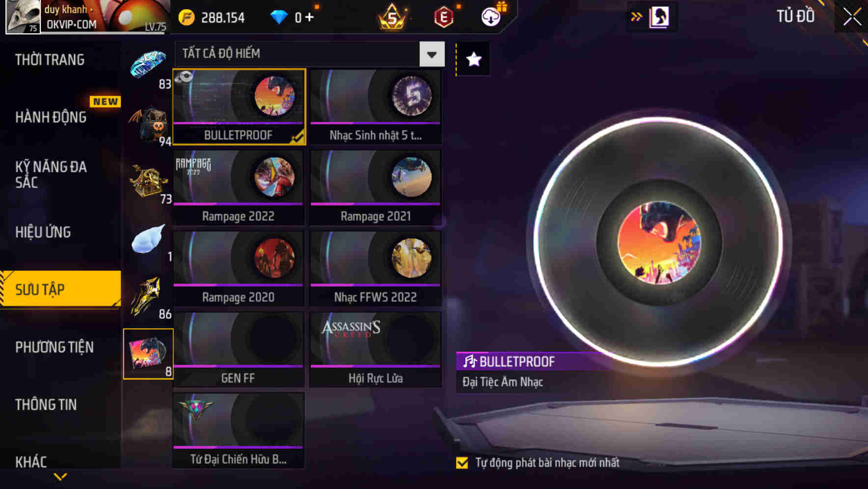Toggle the eye icon on BULLETPROOF

tap(185, 77)
